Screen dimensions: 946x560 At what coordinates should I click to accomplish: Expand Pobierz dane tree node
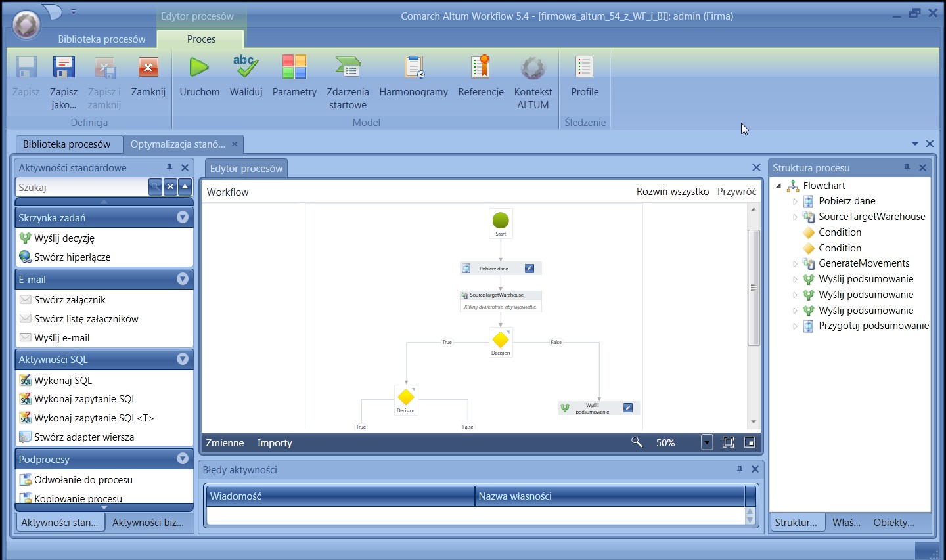coord(794,202)
